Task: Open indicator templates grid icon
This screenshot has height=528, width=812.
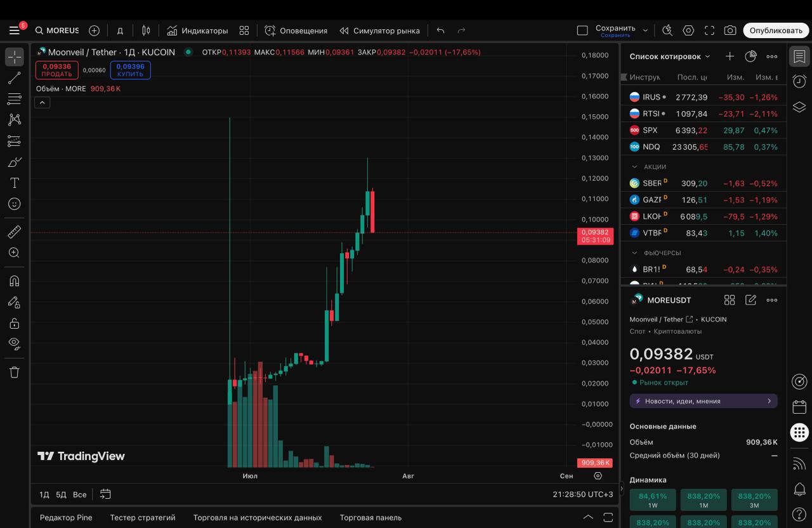Action: point(244,30)
